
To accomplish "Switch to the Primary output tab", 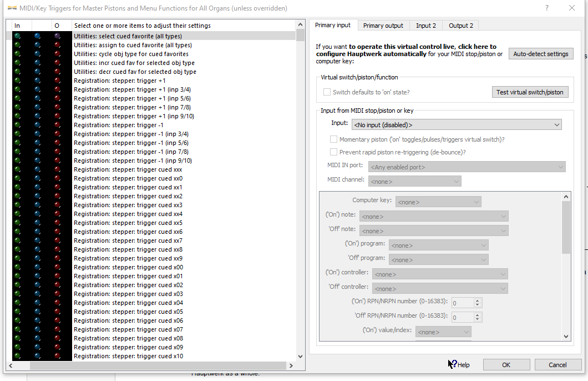I will click(x=383, y=26).
